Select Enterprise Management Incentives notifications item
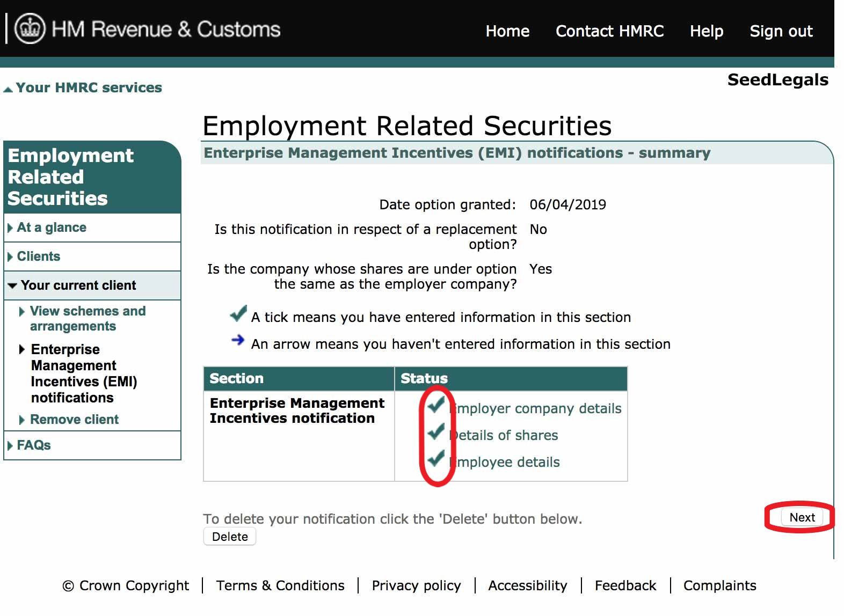844x616 pixels. [x=84, y=373]
